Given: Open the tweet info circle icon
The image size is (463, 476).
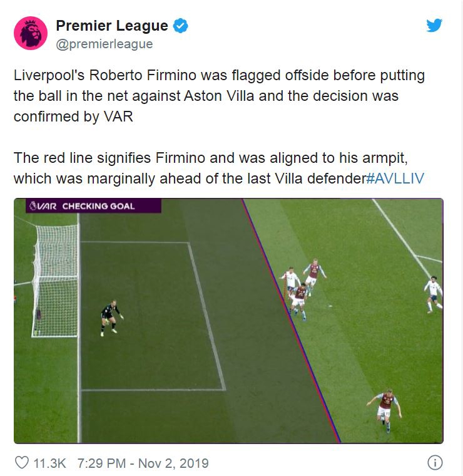Looking at the screenshot, I should [x=435, y=463].
